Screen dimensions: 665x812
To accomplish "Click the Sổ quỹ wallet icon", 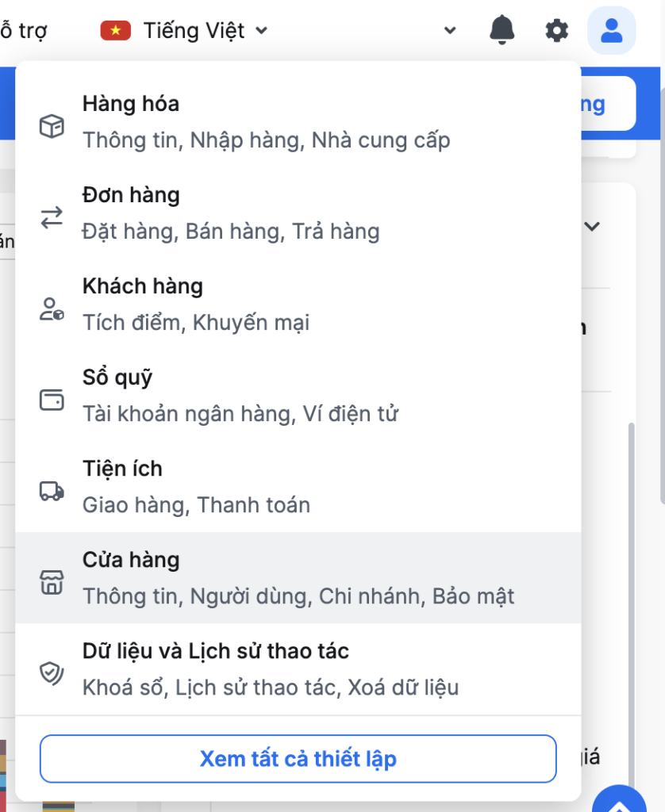I will 52,400.
